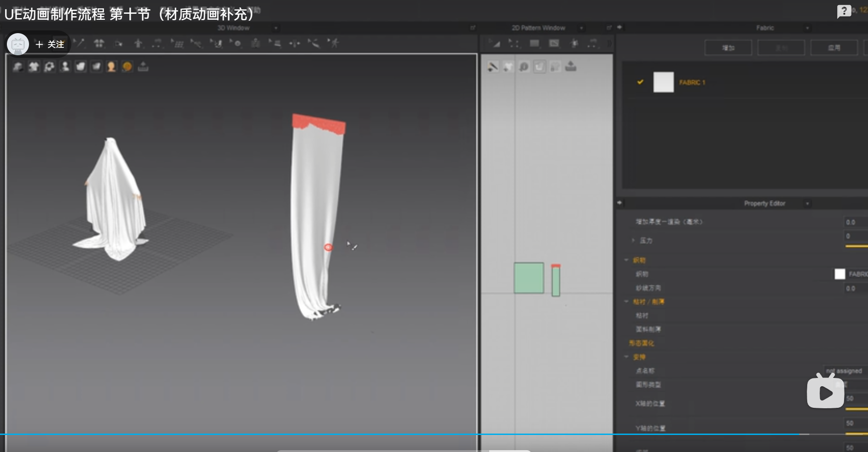868x452 pixels.
Task: Click the white 织物 fabric swatch in Property Editor
Action: click(x=839, y=274)
